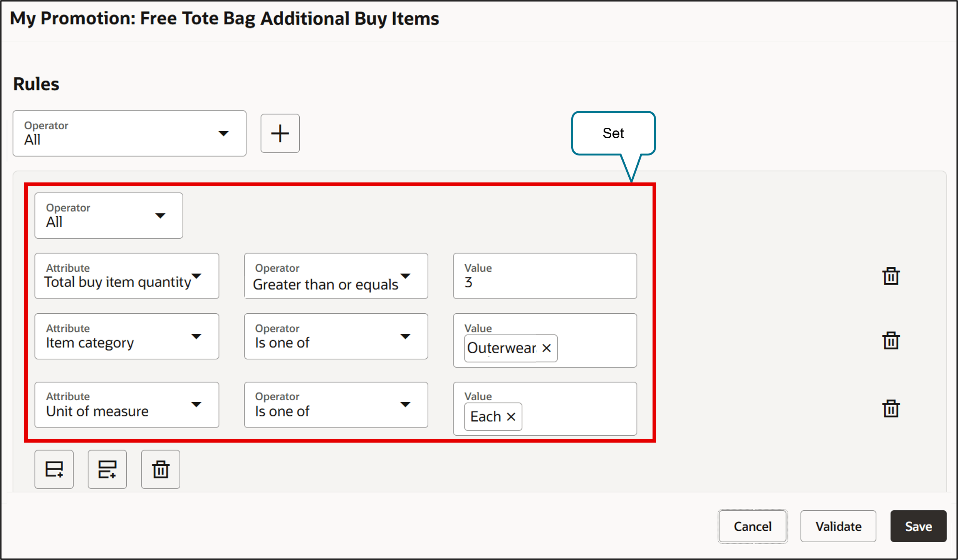Open the Greater than or equals operator dropdown
The width and height of the screenshot is (958, 560).
pos(336,276)
